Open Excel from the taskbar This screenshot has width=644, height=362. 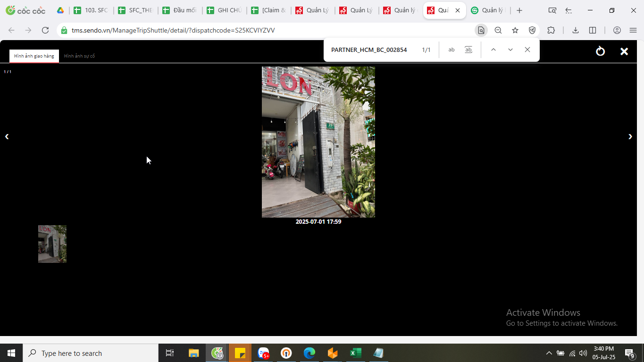pyautogui.click(x=355, y=353)
